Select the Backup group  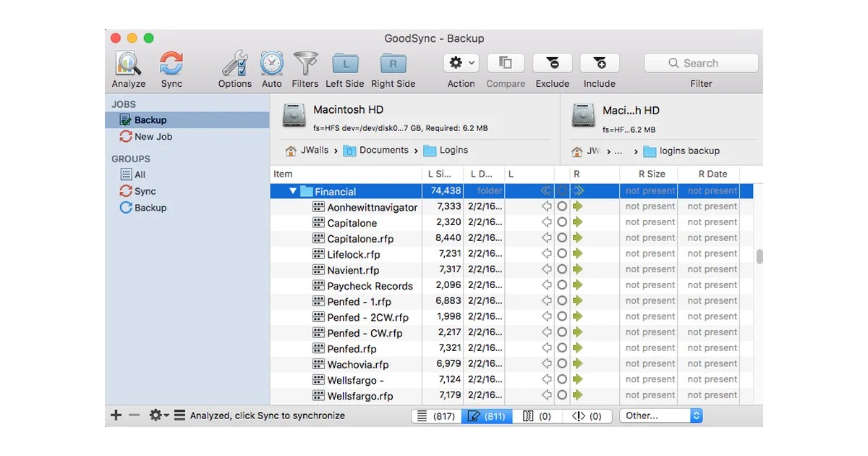pyautogui.click(x=142, y=208)
